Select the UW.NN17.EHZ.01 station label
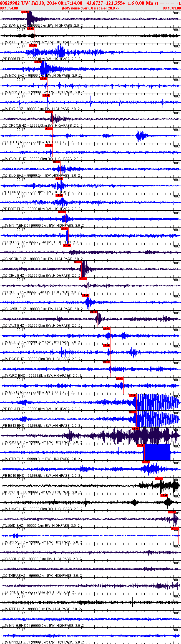 [x=16, y=226]
